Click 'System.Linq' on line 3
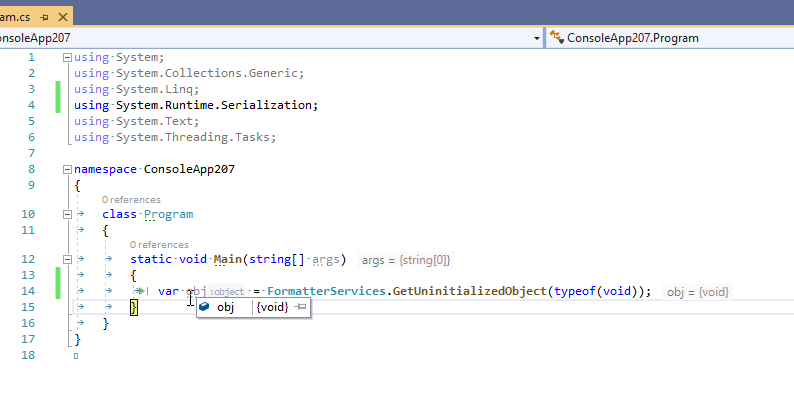The height and width of the screenshot is (398, 794). click(x=155, y=89)
